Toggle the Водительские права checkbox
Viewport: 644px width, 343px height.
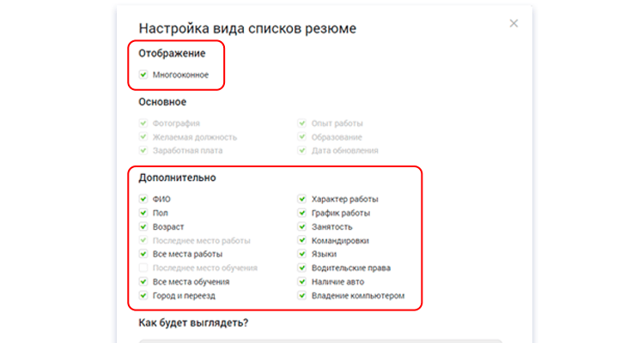click(x=302, y=268)
